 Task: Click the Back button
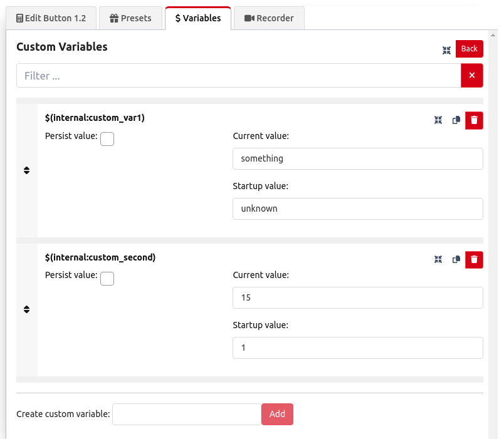point(469,48)
